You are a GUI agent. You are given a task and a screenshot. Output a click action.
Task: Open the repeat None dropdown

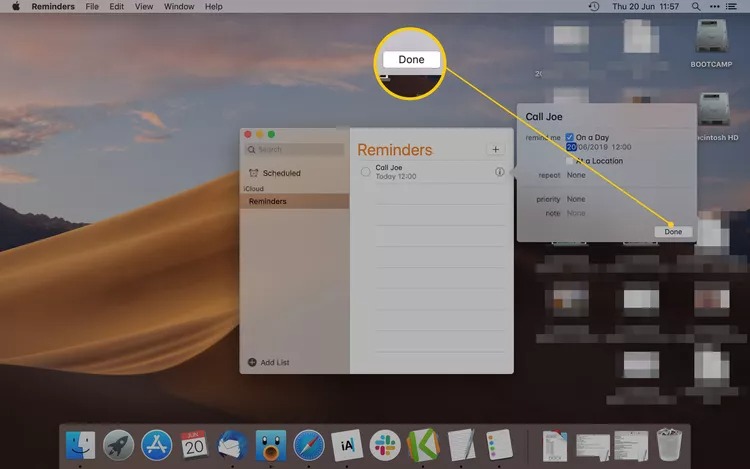click(x=576, y=175)
